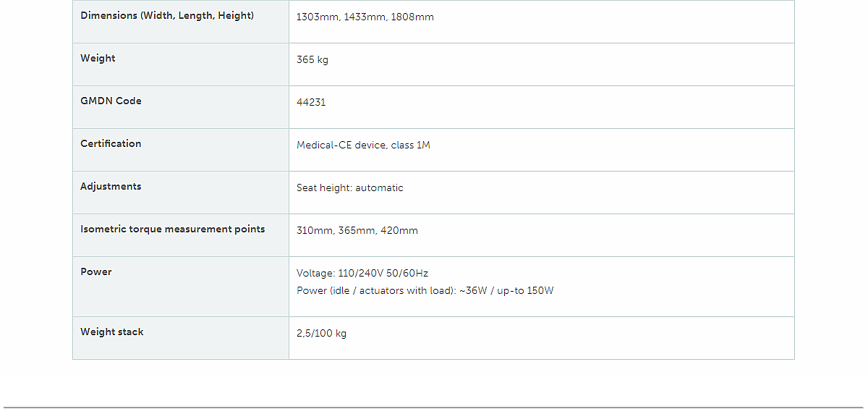The height and width of the screenshot is (409, 868).
Task: Click the black footer bar below the table
Action: (x=434, y=391)
